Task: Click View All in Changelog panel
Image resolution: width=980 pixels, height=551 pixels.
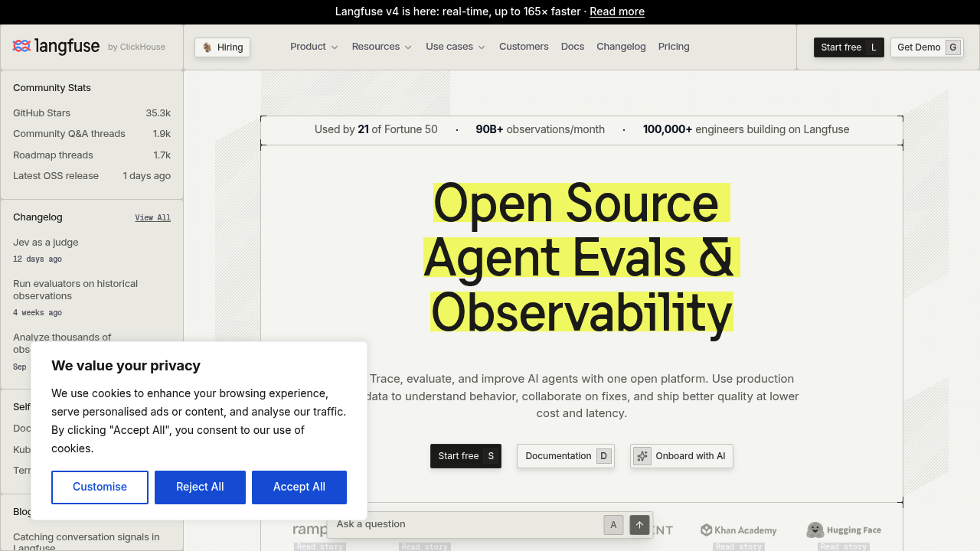Action: 153,217
